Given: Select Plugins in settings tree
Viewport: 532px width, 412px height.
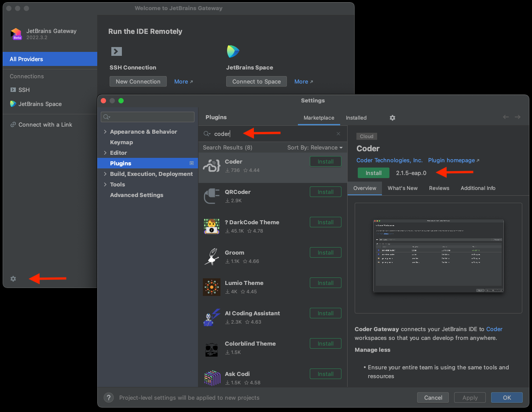Looking at the screenshot, I should 147,163.
